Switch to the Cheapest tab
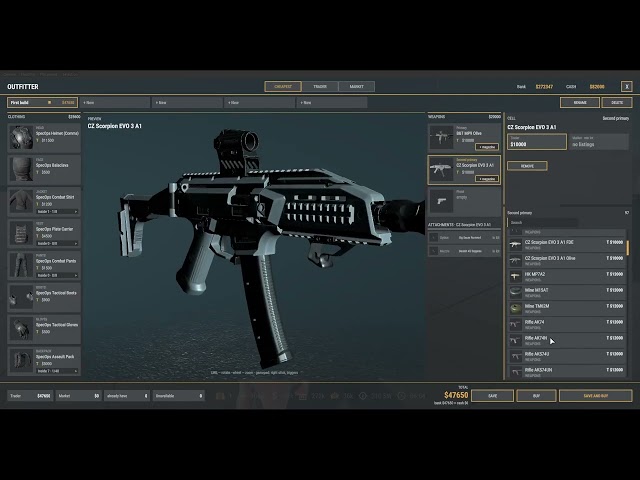Screen dimensions: 640x480 [x=283, y=87]
